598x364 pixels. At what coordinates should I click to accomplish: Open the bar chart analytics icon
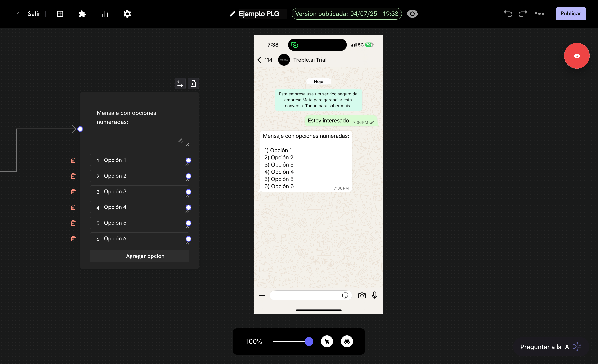[x=105, y=14]
